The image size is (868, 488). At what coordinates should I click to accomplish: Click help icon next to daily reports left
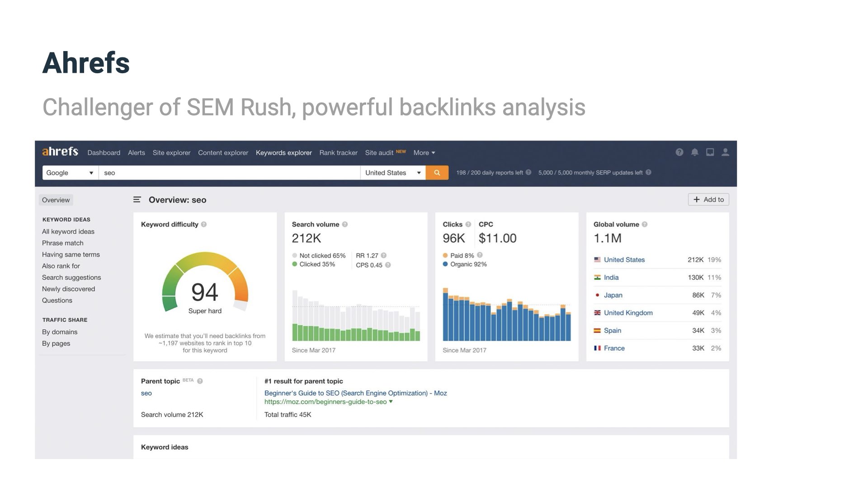pyautogui.click(x=528, y=172)
